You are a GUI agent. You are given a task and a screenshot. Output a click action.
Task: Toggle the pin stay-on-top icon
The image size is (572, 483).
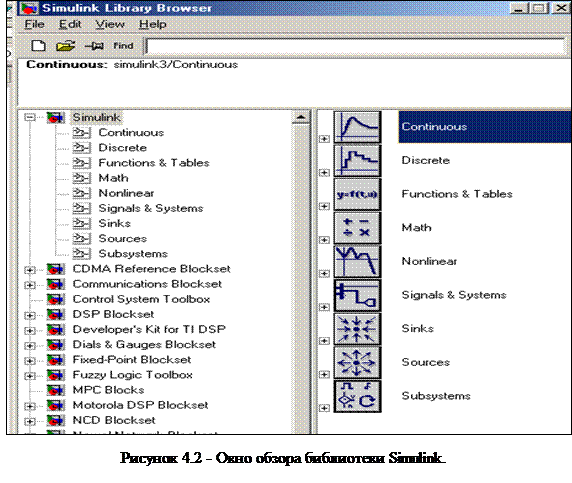pyautogui.click(x=94, y=46)
